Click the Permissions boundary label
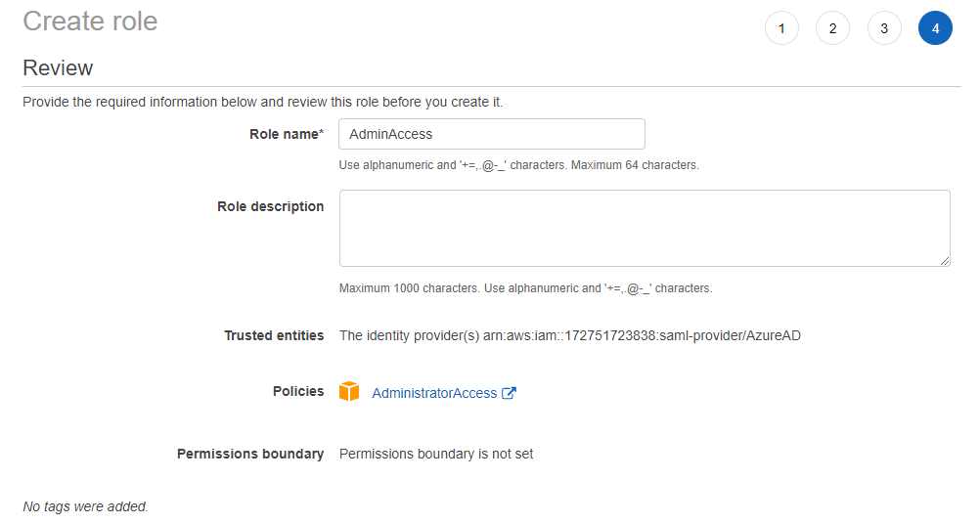Image resolution: width=980 pixels, height=524 pixels. click(x=250, y=454)
